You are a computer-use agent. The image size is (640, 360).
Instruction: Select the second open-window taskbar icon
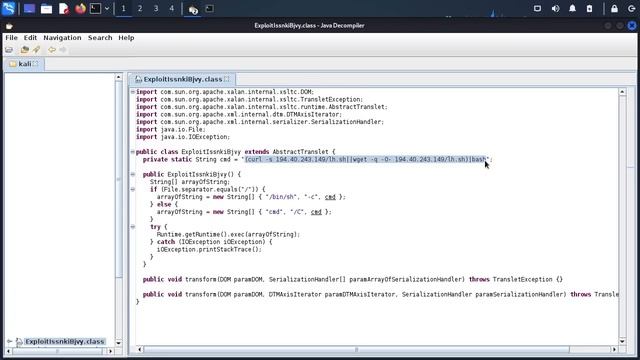[x=209, y=9]
